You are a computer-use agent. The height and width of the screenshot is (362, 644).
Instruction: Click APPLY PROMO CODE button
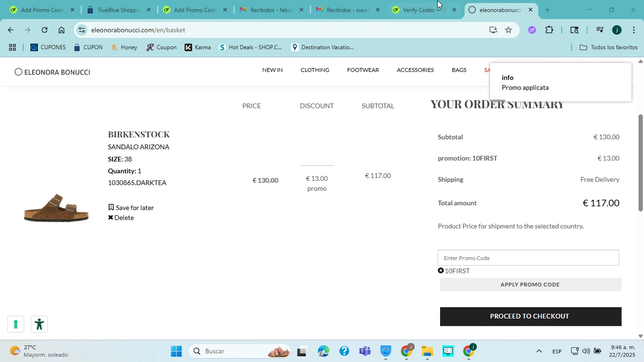coord(530,284)
